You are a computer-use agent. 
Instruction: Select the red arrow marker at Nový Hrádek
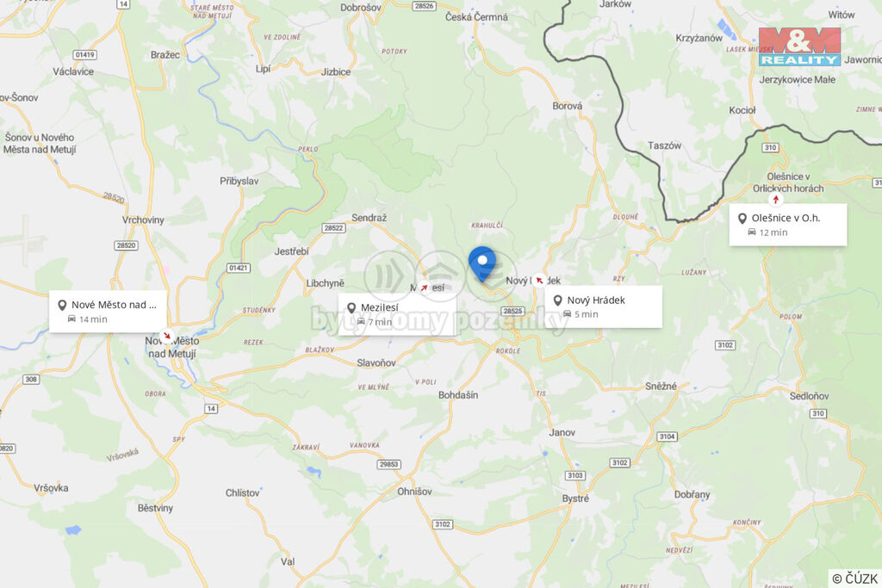click(539, 280)
